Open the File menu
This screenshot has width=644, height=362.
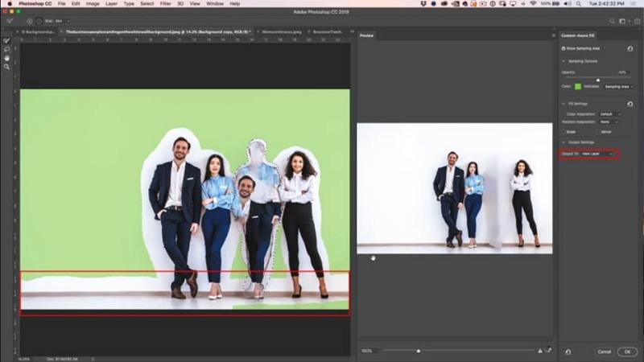click(62, 4)
